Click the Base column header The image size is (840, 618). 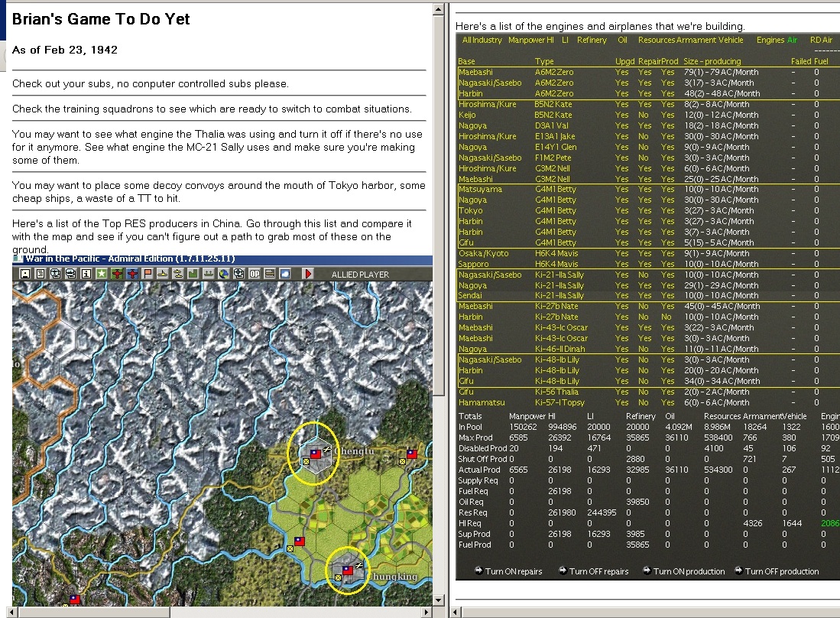pyautogui.click(x=466, y=62)
